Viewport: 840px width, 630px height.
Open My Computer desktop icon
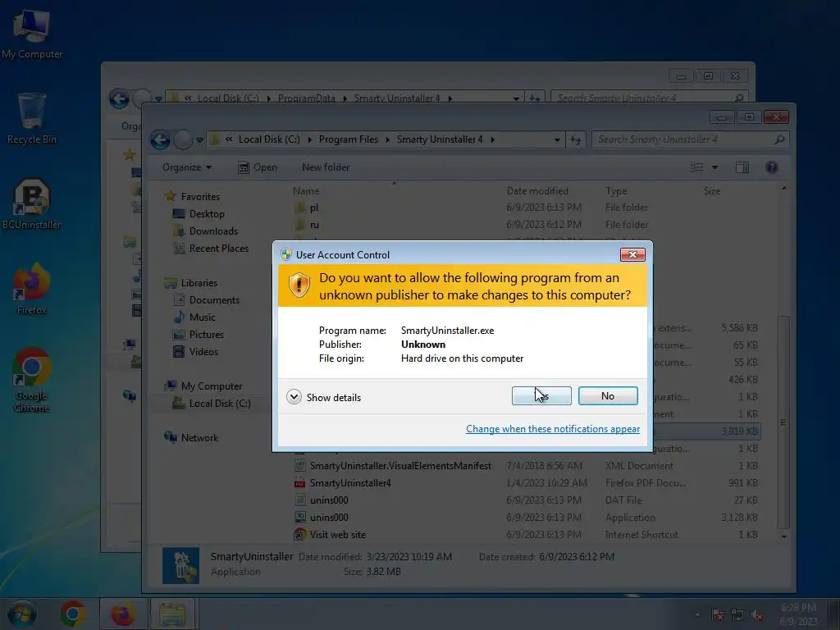point(32,33)
